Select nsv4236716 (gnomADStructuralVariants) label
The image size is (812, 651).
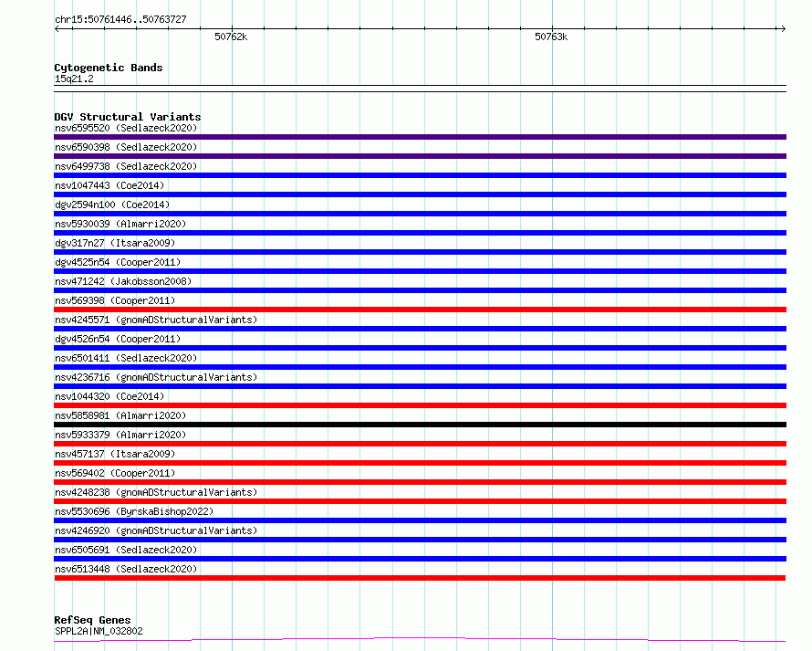tap(156, 377)
